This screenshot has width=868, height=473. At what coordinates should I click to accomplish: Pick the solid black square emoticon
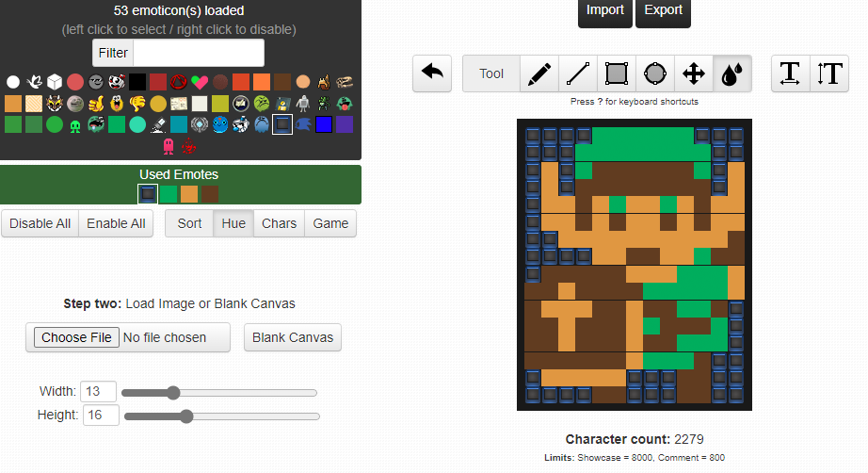pyautogui.click(x=137, y=82)
